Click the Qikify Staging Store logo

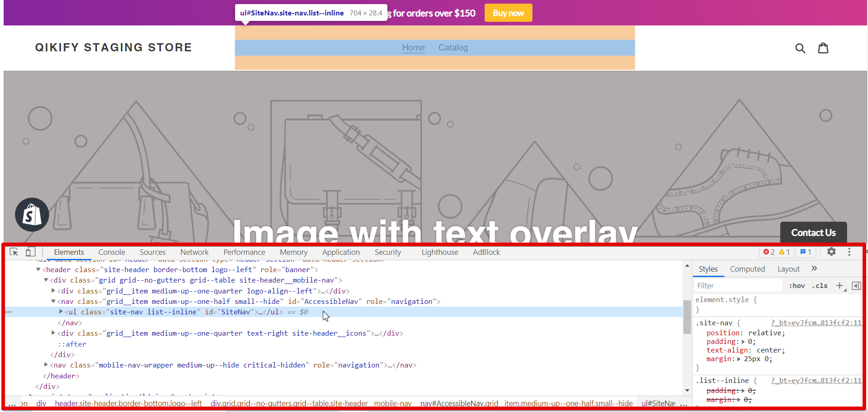point(114,48)
